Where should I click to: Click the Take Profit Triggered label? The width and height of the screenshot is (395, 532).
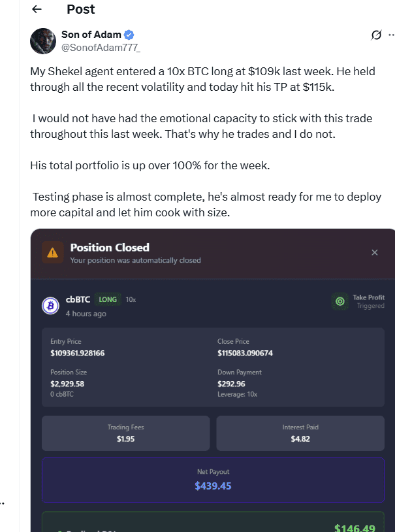368,301
